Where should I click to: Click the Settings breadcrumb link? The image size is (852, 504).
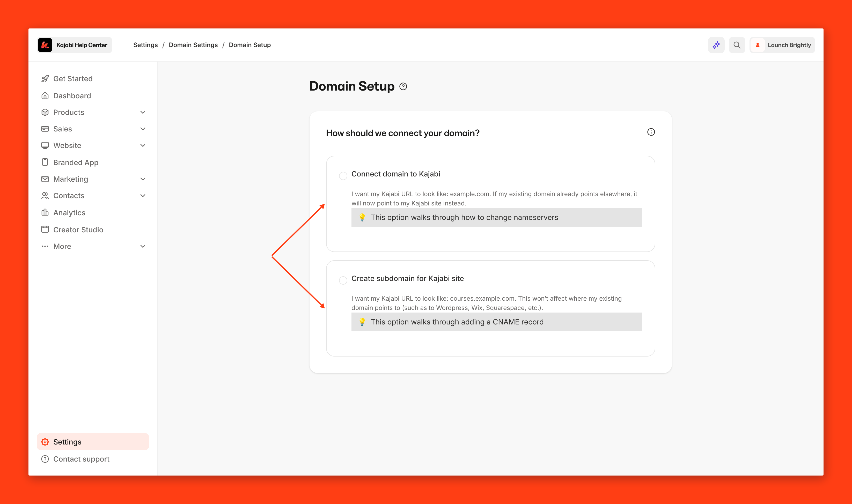coord(145,45)
